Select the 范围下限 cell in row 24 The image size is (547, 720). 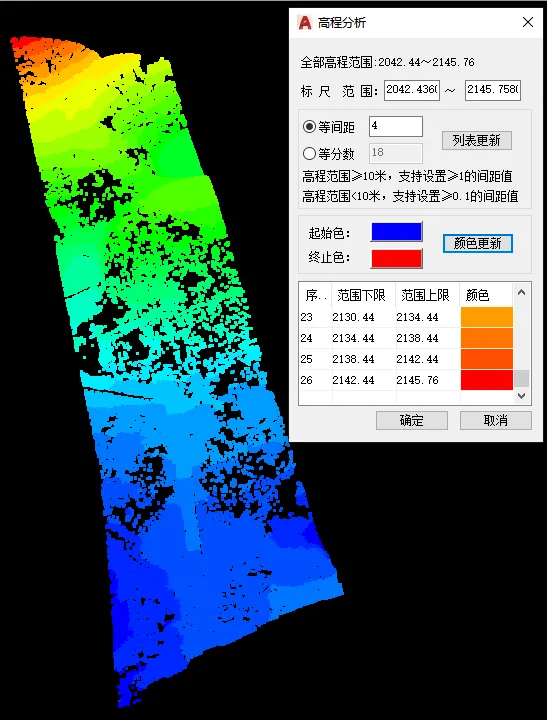click(x=364, y=338)
